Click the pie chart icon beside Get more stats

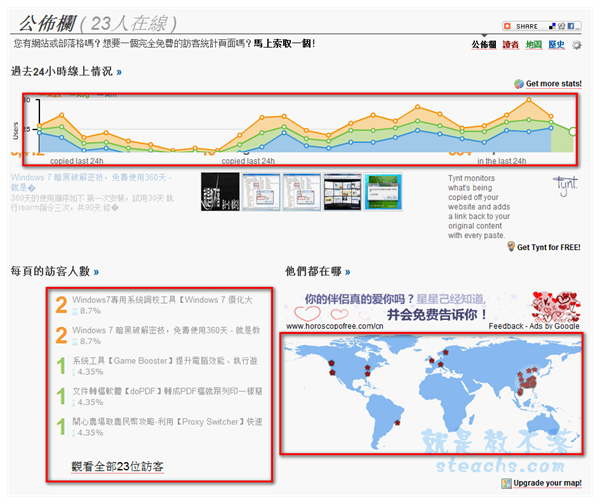(x=518, y=84)
